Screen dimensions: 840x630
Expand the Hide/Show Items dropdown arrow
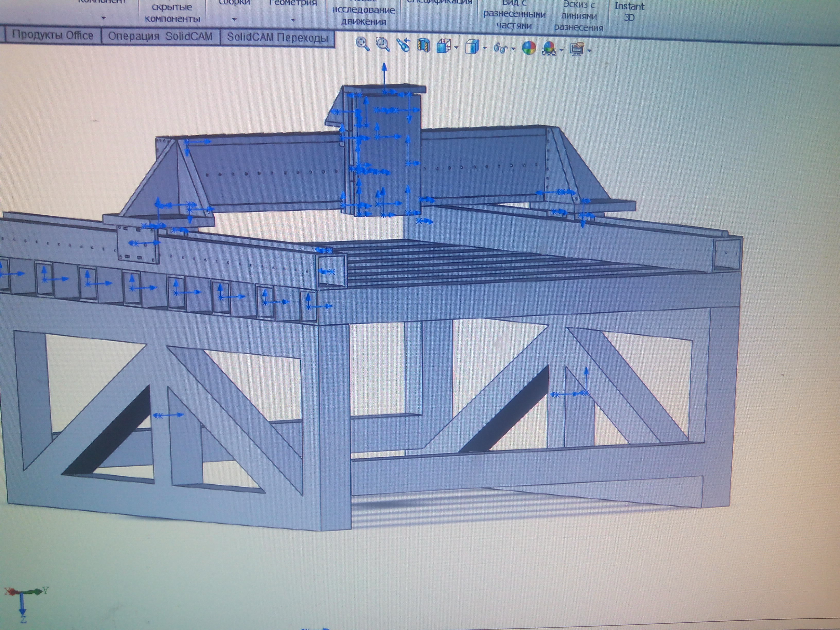point(513,49)
